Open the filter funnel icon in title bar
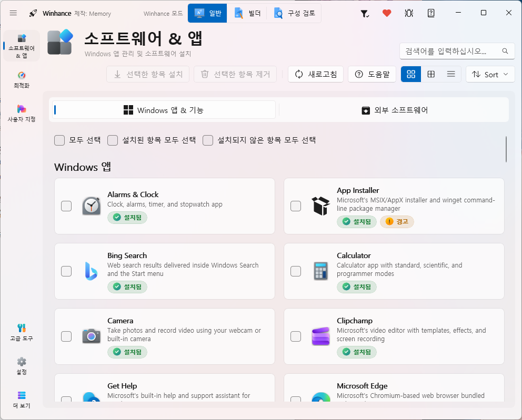522x420 pixels. [x=365, y=13]
